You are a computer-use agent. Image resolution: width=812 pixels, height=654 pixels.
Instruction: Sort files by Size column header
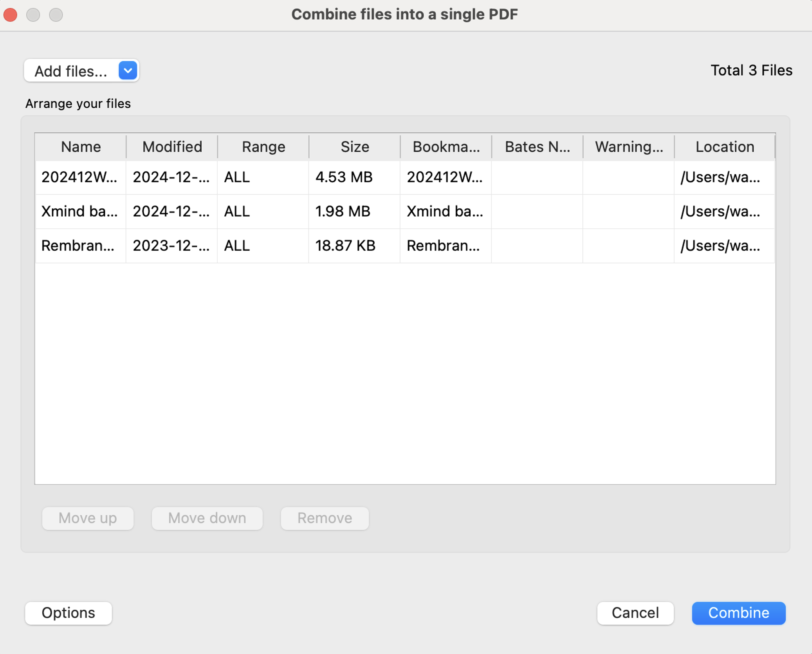tap(355, 147)
